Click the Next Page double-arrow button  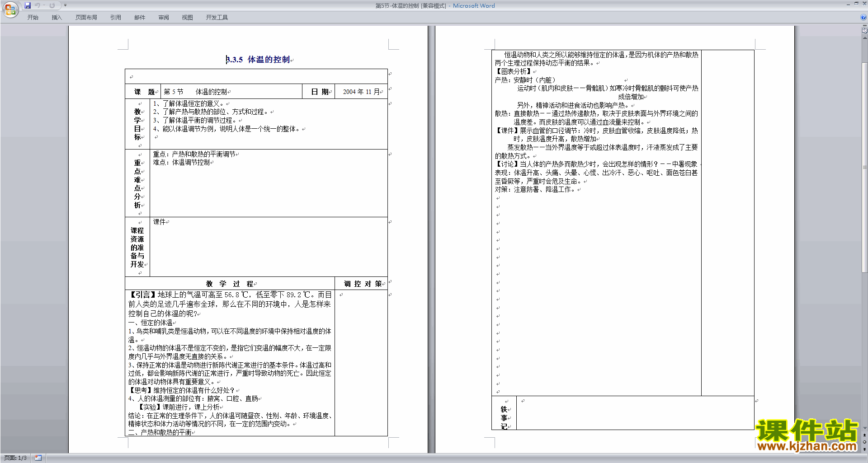[864, 449]
